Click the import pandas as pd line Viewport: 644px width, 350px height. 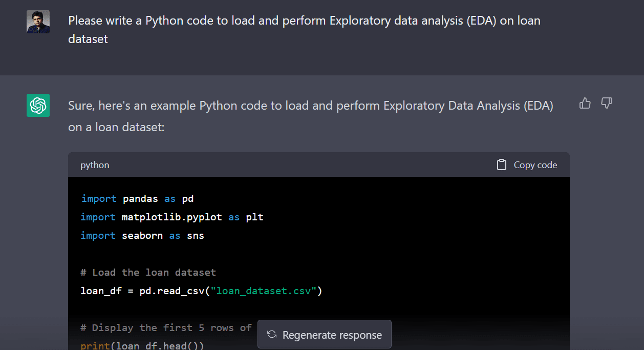click(x=137, y=199)
